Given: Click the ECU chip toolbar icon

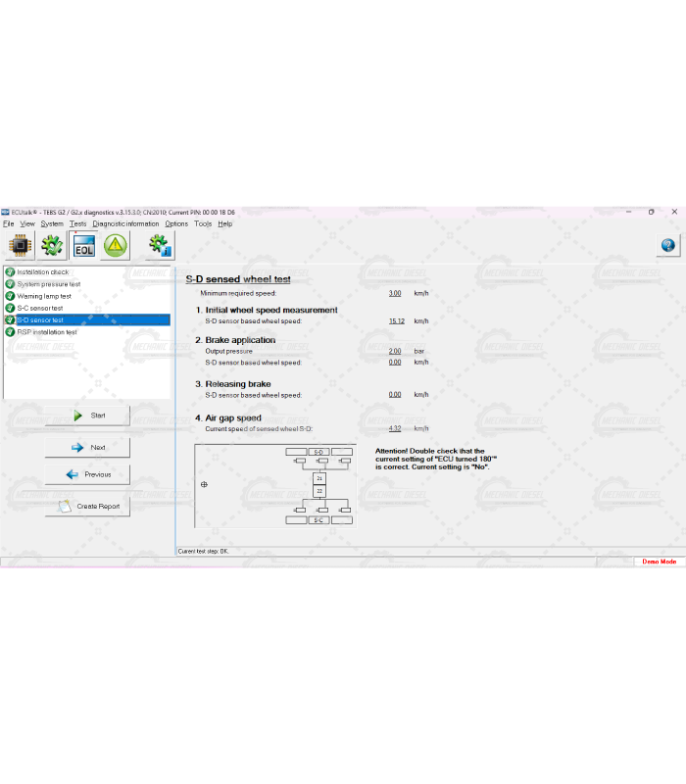Looking at the screenshot, I should [x=21, y=246].
